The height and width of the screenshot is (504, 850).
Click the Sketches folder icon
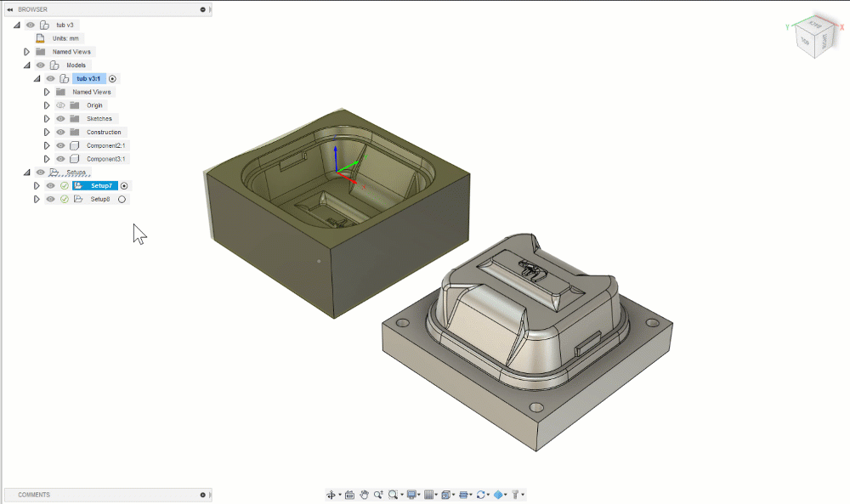tap(75, 119)
